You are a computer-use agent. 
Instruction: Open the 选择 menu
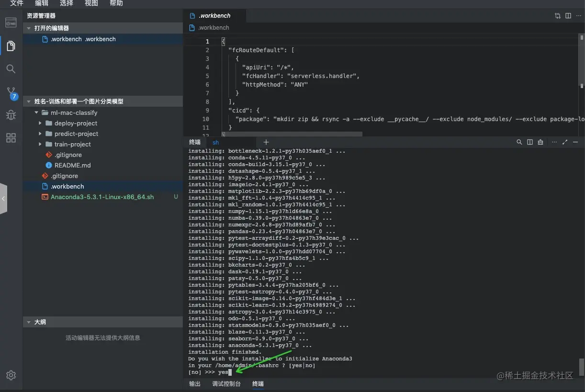pos(67,3)
